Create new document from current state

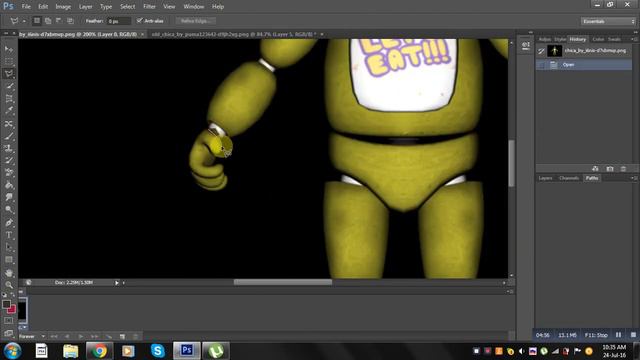point(595,169)
